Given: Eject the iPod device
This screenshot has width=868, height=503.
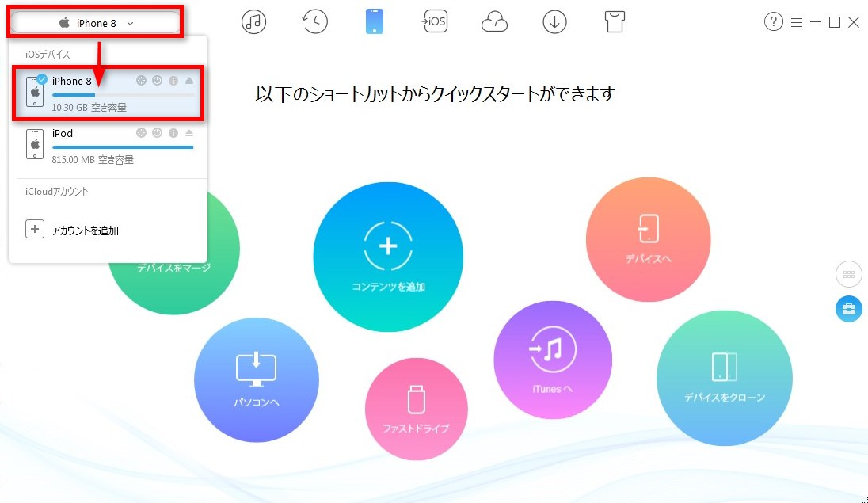Looking at the screenshot, I should click(189, 133).
